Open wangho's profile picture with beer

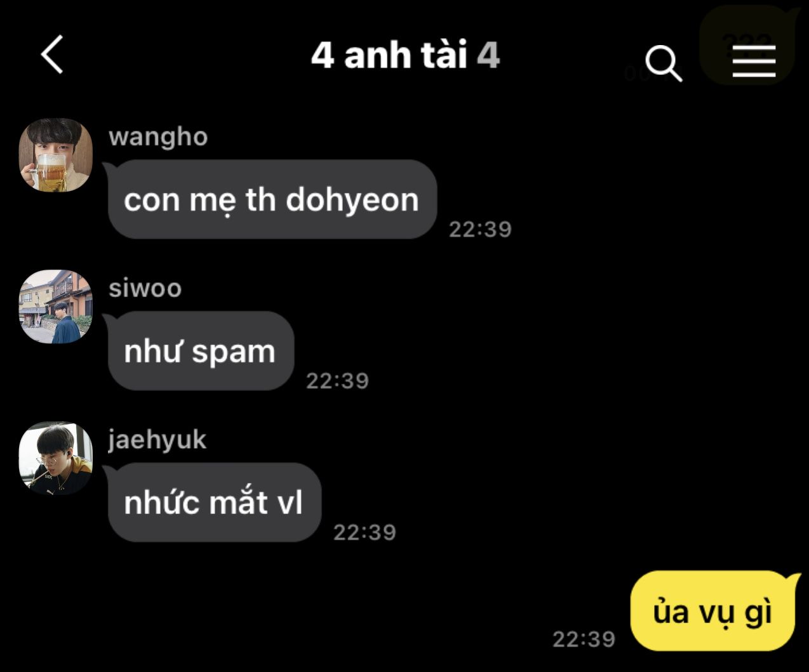tap(56, 155)
